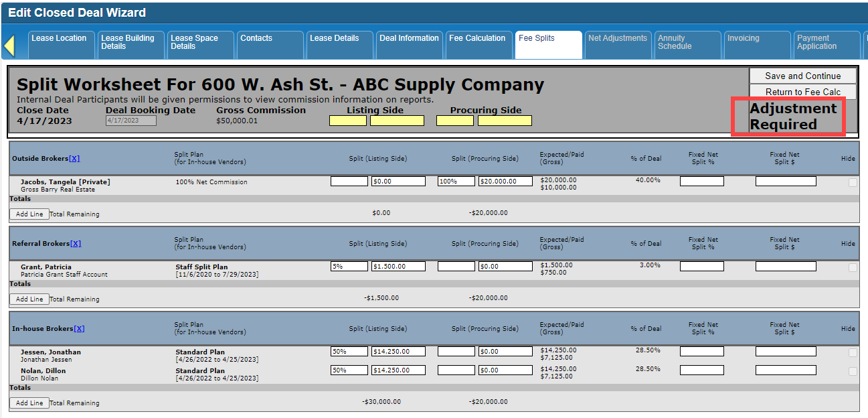868x418 pixels.
Task: Open the Net Adjustments tab
Action: (617, 44)
